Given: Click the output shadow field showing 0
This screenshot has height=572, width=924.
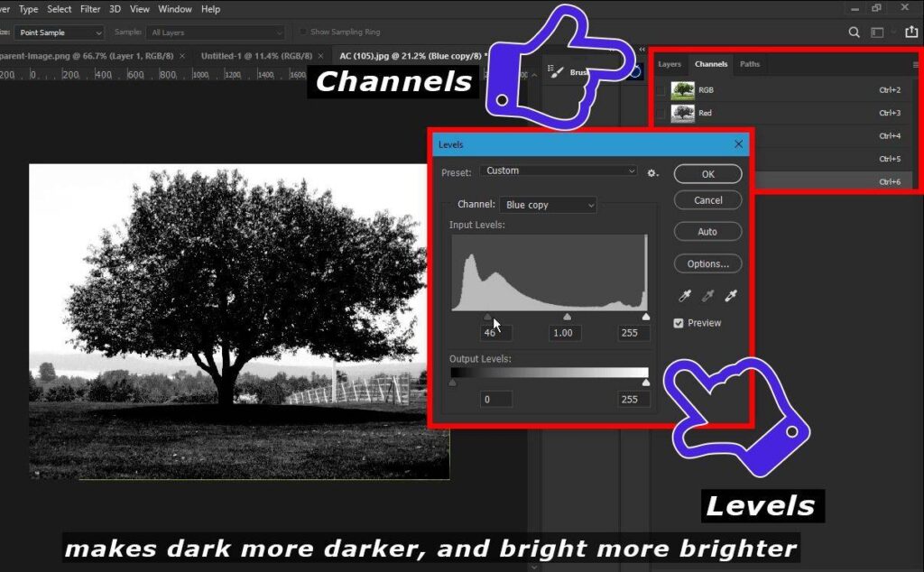Looking at the screenshot, I should [x=495, y=400].
